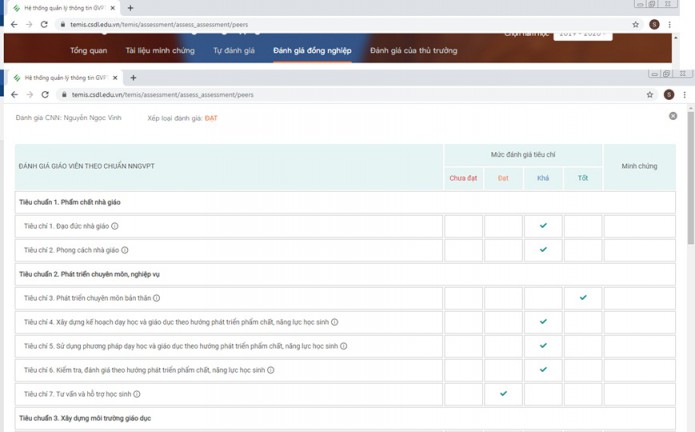This screenshot has height=432, width=695.
Task: Select Tốt rating for Tiêu chí 3
Action: click(x=583, y=298)
